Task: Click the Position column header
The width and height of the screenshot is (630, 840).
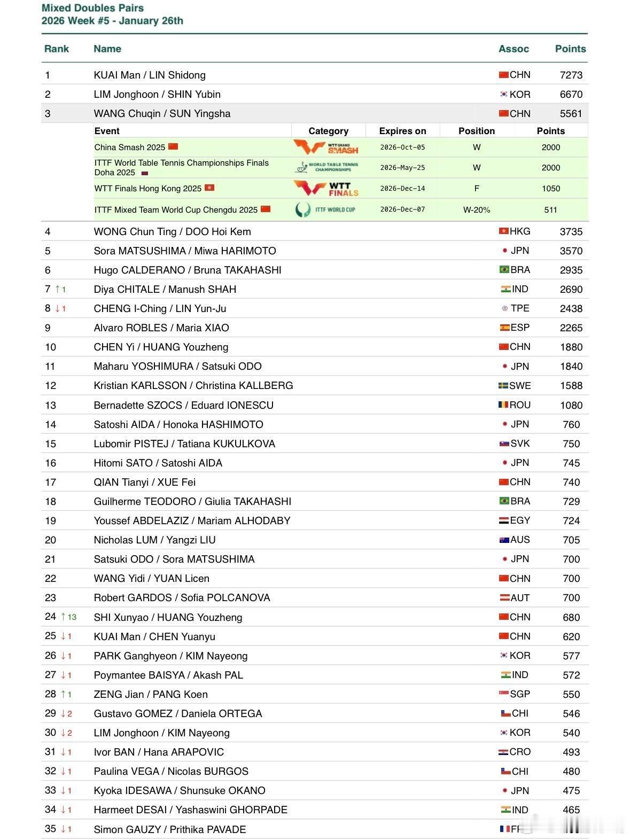Action: (x=477, y=131)
